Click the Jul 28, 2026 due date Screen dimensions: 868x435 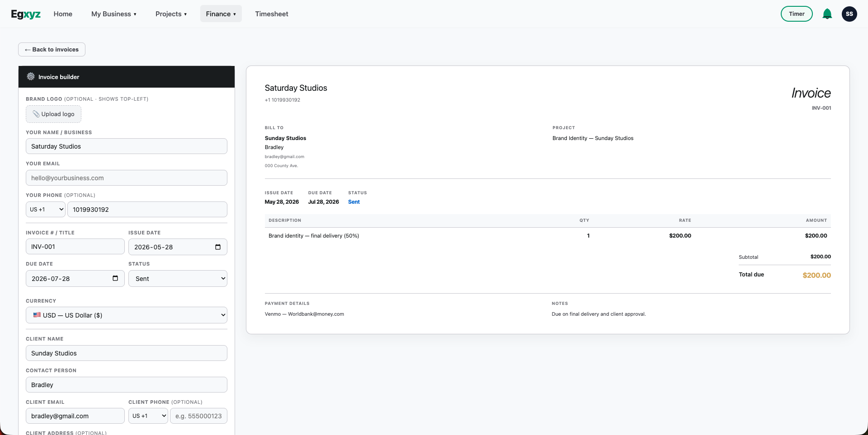pyautogui.click(x=324, y=202)
